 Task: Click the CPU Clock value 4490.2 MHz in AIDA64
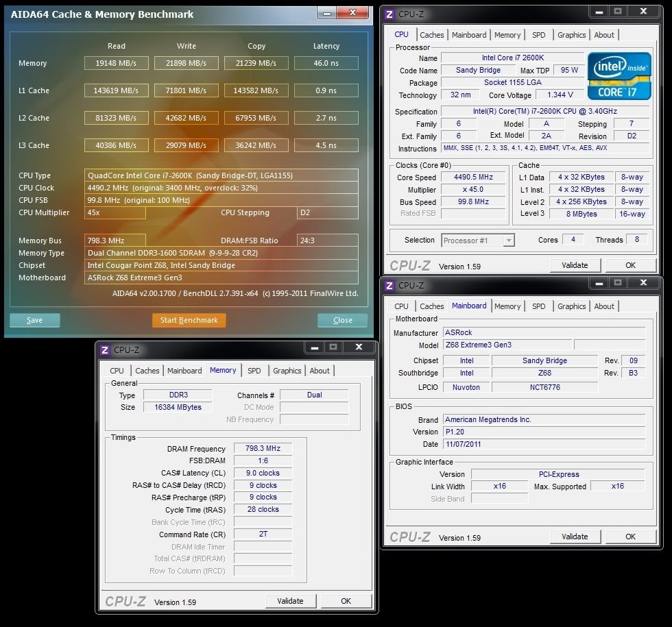coord(221,188)
